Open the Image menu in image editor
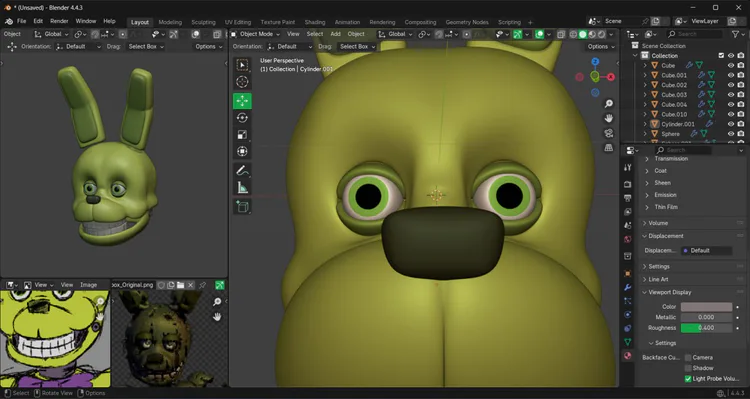 (88, 285)
